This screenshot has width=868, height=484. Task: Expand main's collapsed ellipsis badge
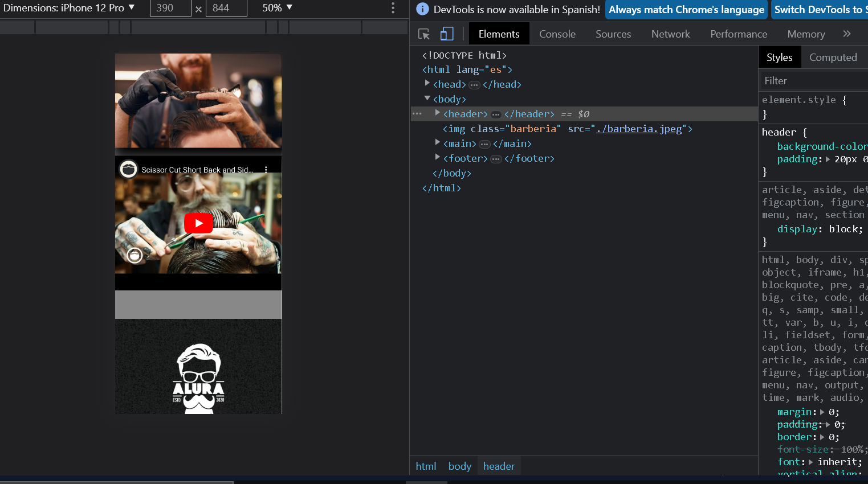point(484,144)
